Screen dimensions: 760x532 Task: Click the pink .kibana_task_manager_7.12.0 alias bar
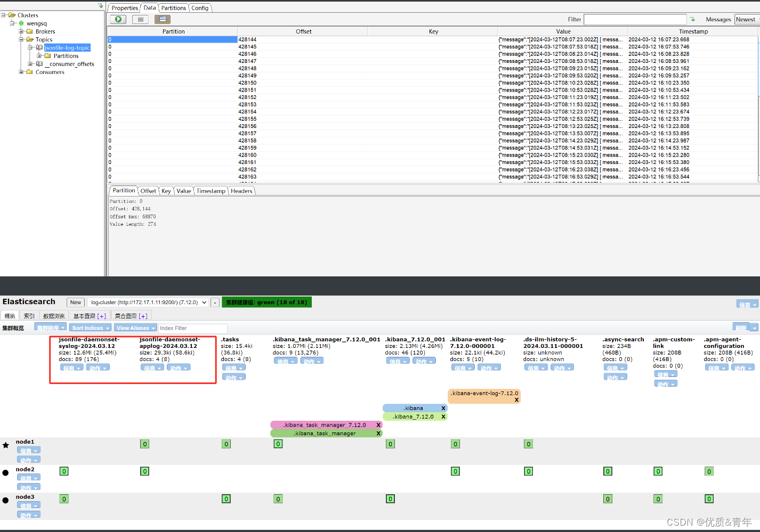click(326, 425)
